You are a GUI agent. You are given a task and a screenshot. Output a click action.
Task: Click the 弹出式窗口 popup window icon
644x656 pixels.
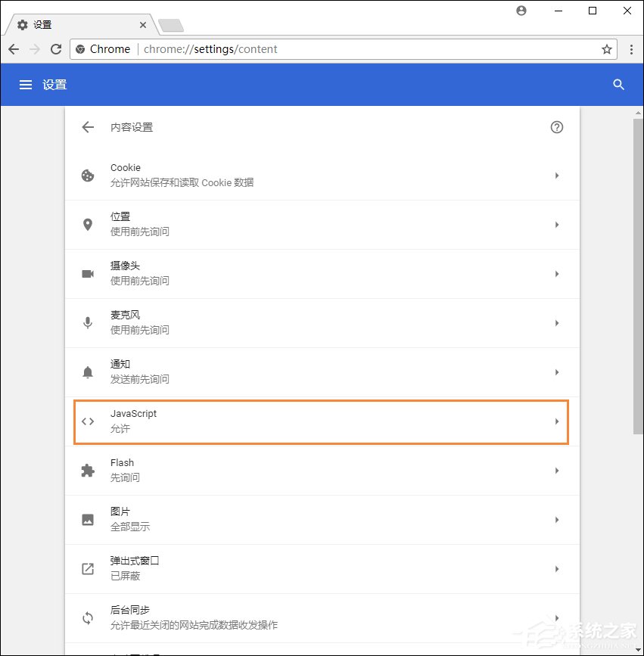[x=87, y=568]
